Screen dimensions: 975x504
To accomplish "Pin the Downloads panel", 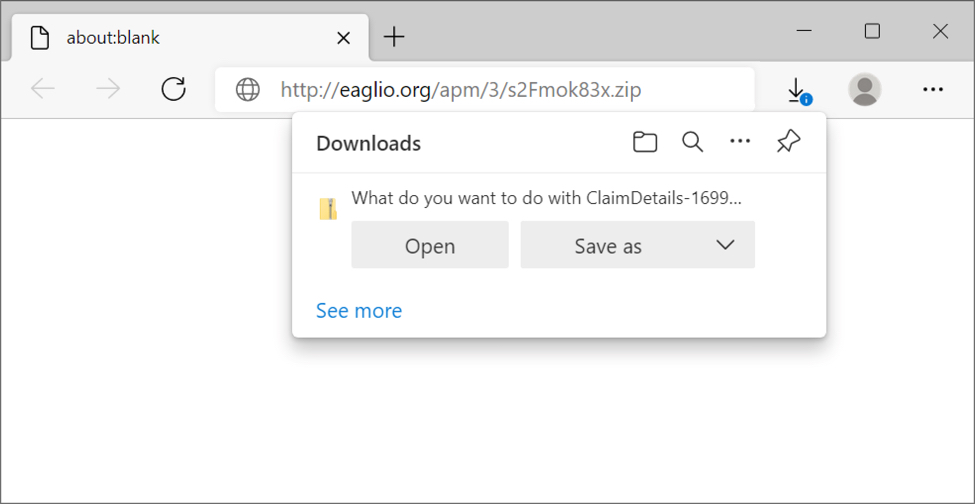I will (x=788, y=143).
